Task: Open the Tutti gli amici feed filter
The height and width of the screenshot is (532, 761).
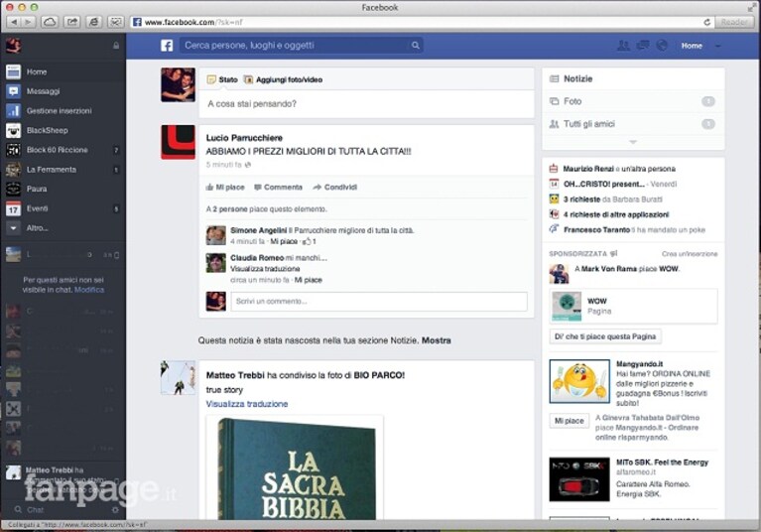Action: point(633,124)
